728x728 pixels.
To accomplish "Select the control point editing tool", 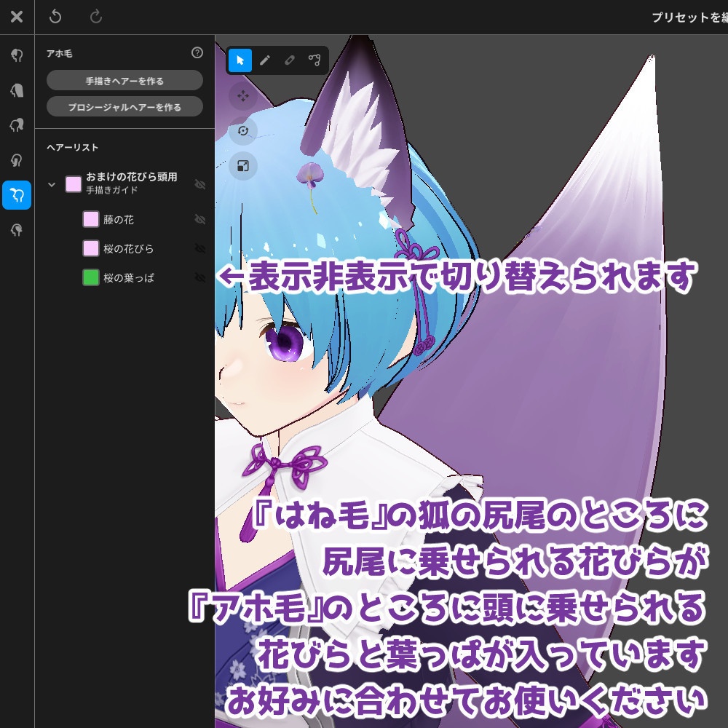I will (315, 60).
